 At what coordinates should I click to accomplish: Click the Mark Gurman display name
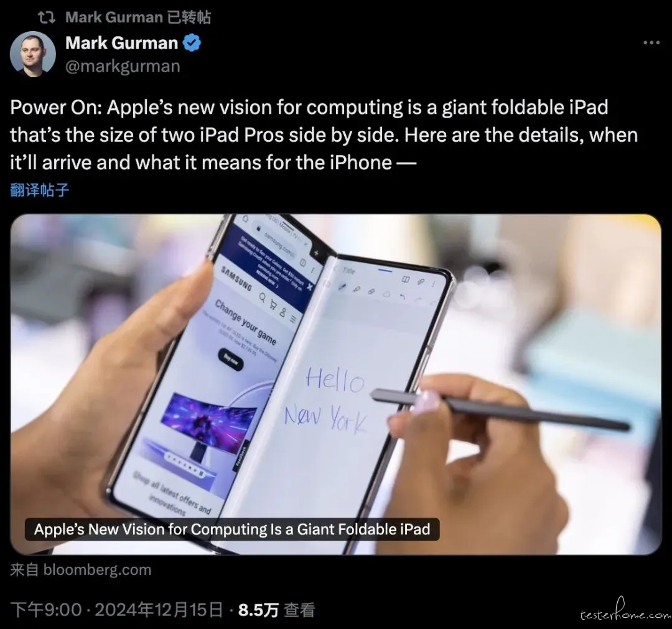pyautogui.click(x=122, y=43)
